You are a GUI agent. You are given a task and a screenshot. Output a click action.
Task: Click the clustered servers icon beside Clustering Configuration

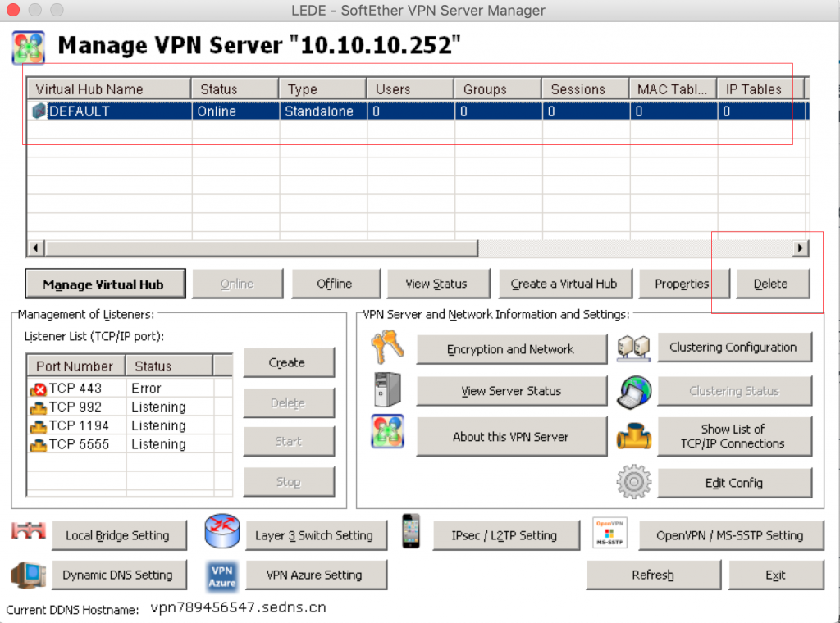point(634,348)
